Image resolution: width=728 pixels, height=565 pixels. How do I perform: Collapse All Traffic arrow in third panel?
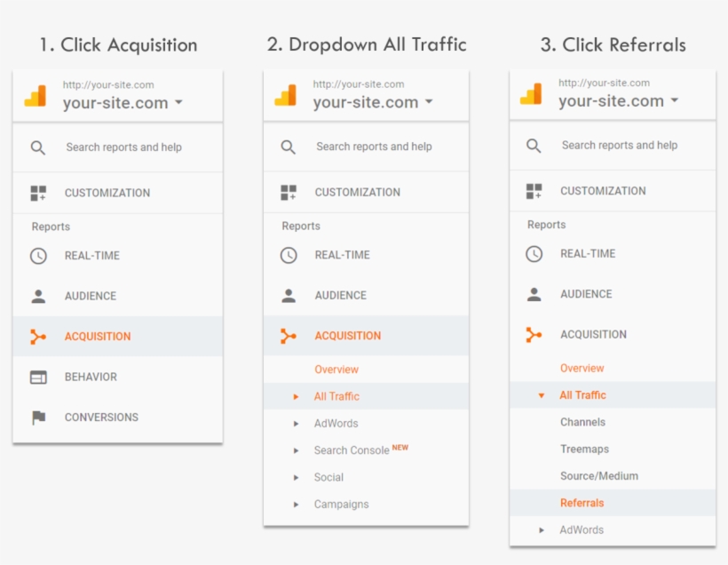(542, 395)
